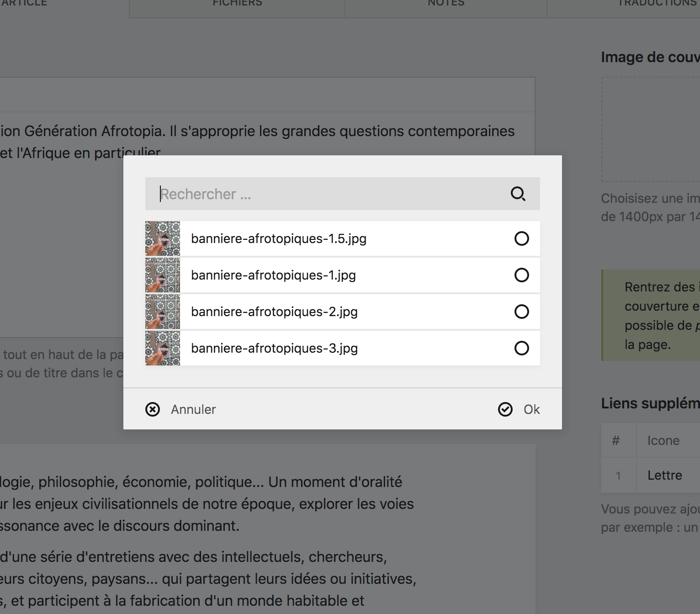Select the banniere-afrotopiques-3.jpg radio button
This screenshot has width=700, height=614.
click(521, 348)
